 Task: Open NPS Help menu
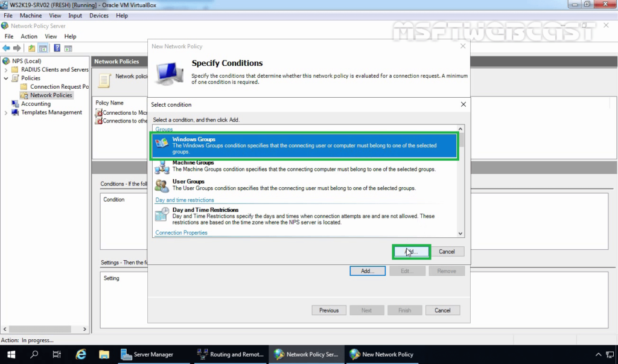(70, 36)
